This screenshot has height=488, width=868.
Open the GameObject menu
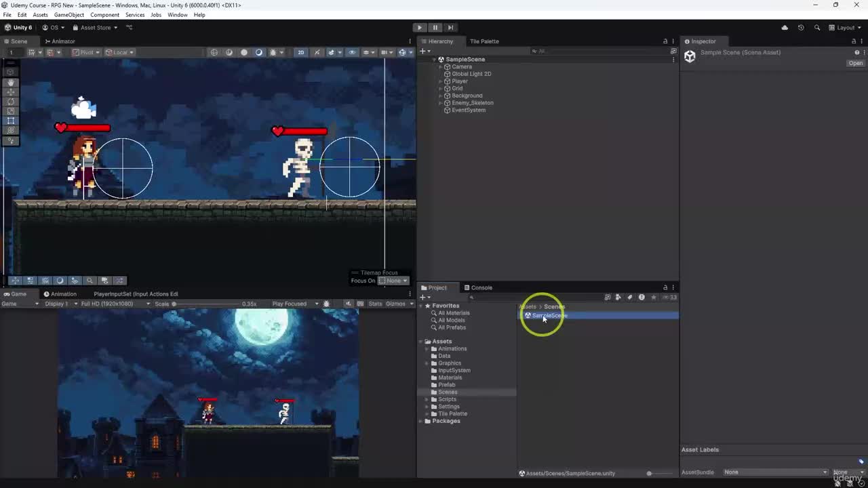coord(69,15)
